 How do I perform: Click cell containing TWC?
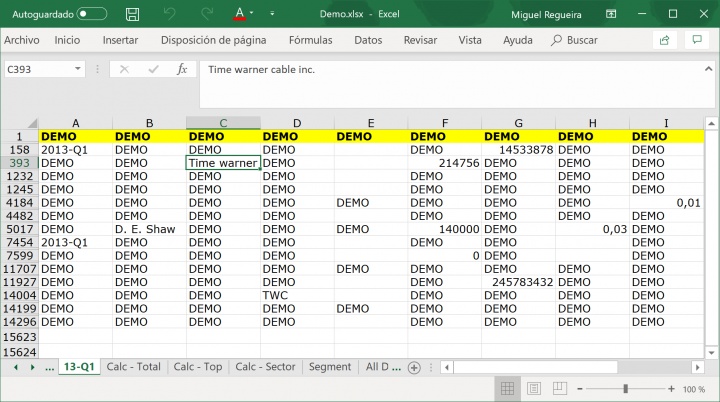(x=297, y=295)
